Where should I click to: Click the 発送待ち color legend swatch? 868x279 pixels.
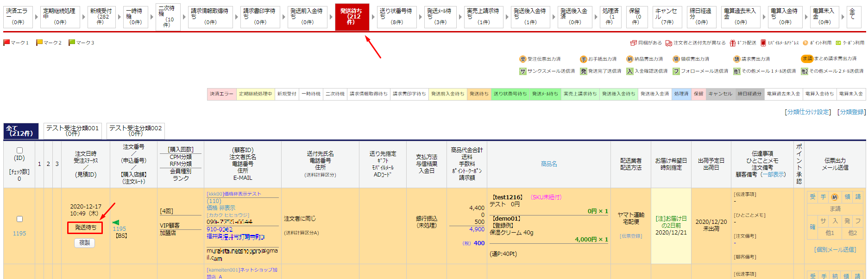pos(478,94)
